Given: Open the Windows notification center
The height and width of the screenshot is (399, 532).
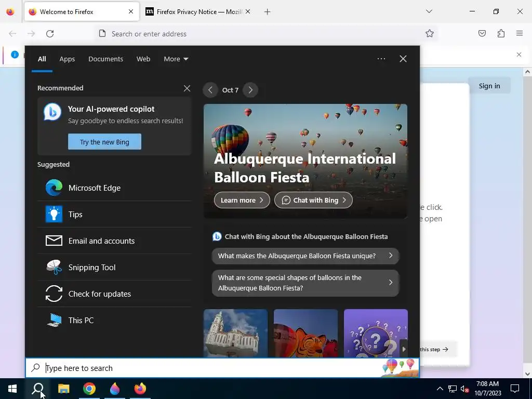Looking at the screenshot, I should coord(515,389).
